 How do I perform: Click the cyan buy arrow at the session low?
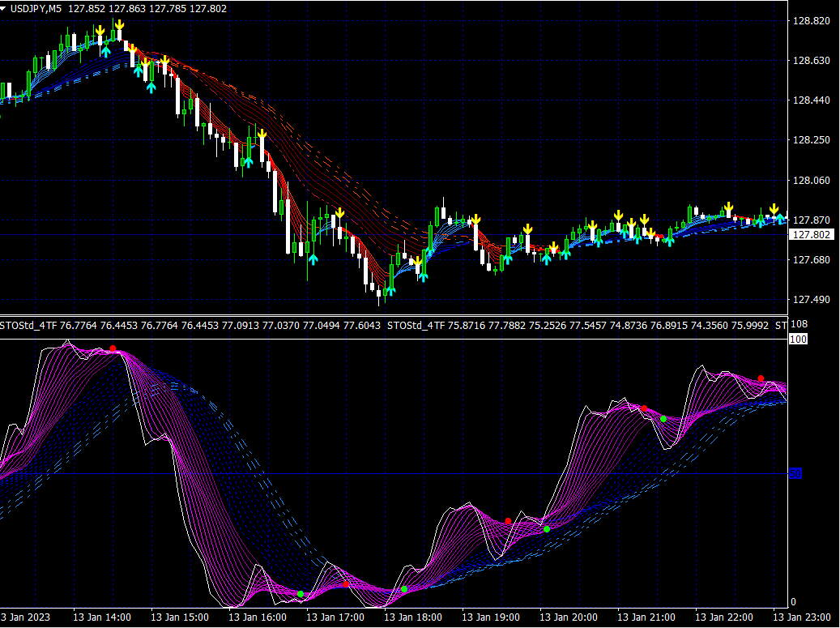pyautogui.click(x=390, y=290)
